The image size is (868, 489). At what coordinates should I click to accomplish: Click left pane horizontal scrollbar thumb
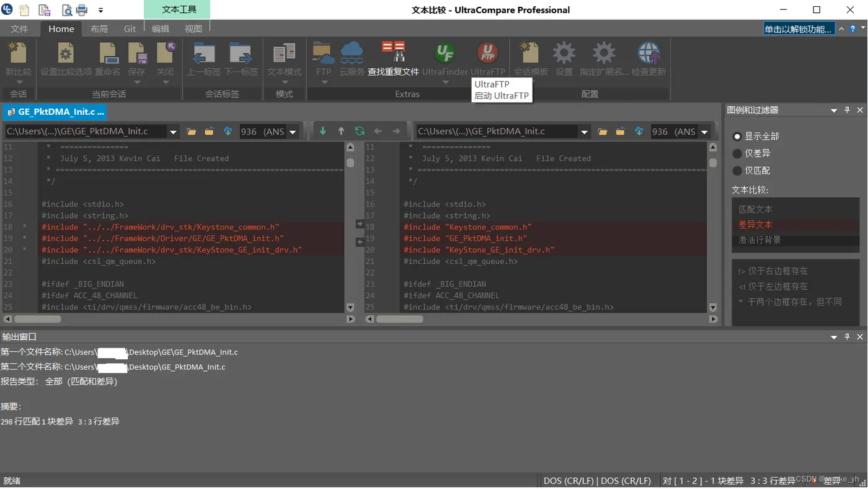point(38,319)
